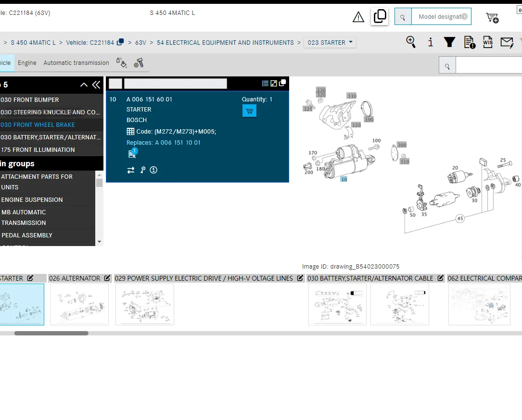Image resolution: width=522 pixels, height=420 pixels.
Task: Select ENGINE SUSPENSION main group
Action: click(48, 199)
